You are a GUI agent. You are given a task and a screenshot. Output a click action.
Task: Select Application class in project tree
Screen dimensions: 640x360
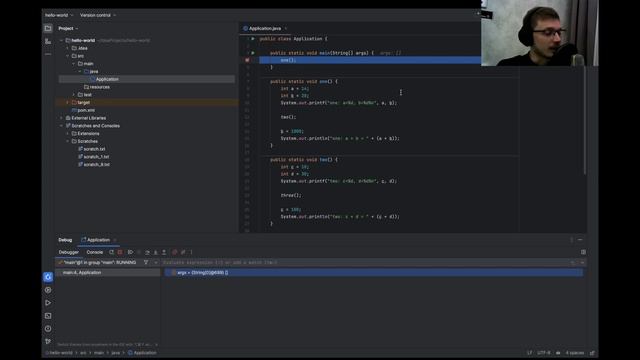coord(107,79)
